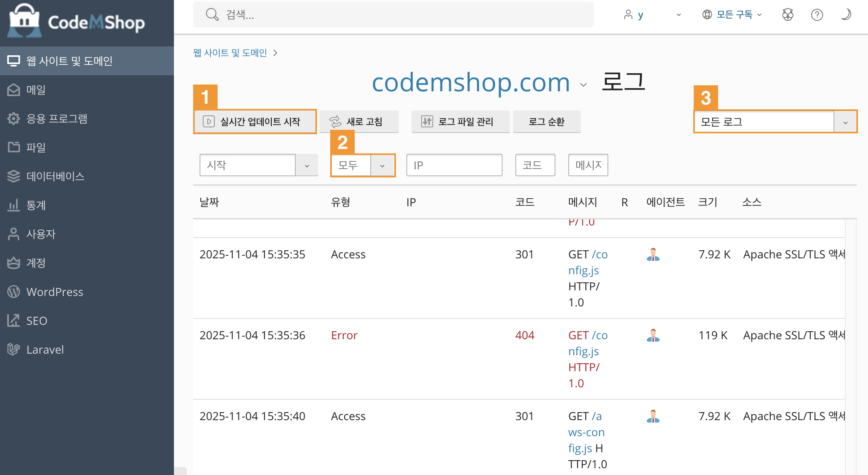The height and width of the screenshot is (475, 868).
Task: Click the IP filter input field
Action: (x=454, y=165)
